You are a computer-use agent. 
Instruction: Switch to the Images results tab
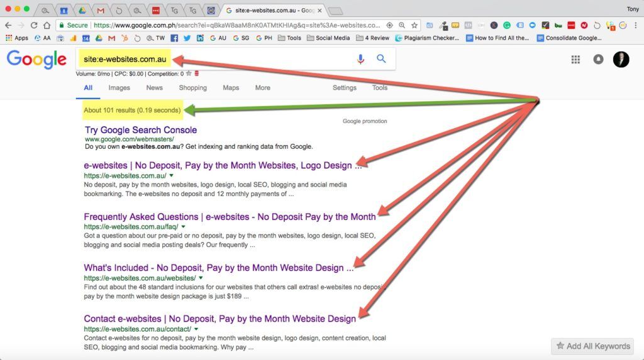(x=119, y=88)
